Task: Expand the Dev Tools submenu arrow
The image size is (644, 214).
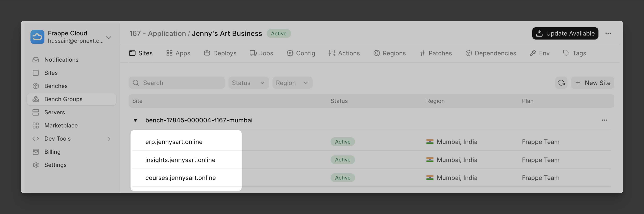Action: click(x=109, y=139)
